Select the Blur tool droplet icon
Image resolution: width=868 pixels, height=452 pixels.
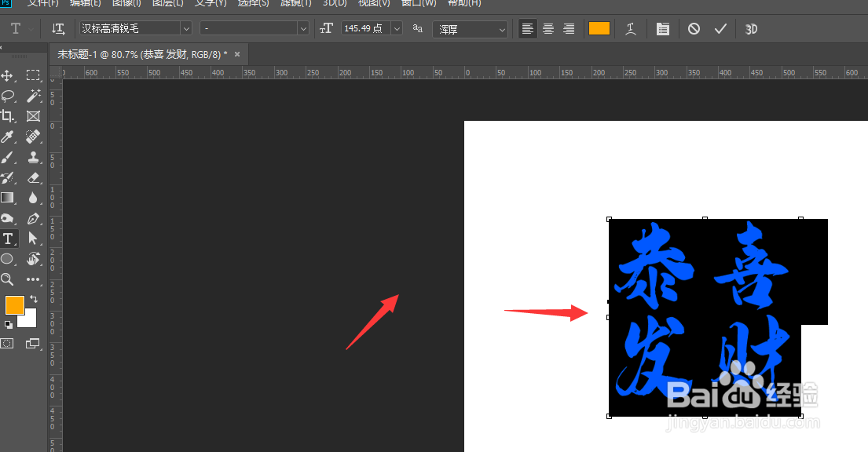(x=33, y=198)
